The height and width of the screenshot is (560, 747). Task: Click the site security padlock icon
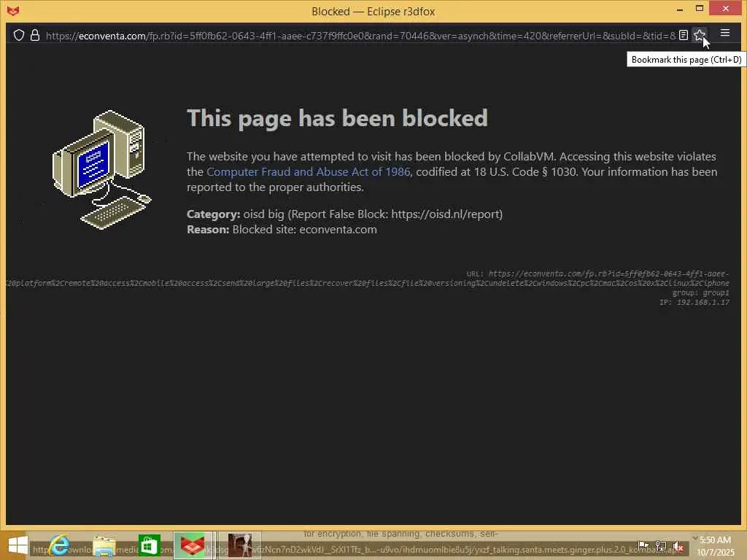[x=35, y=35]
